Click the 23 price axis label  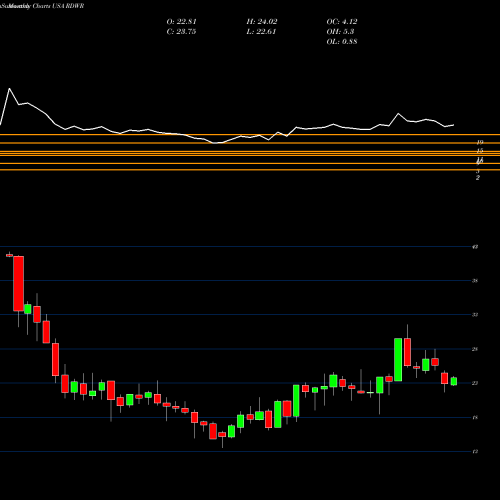click(475, 383)
